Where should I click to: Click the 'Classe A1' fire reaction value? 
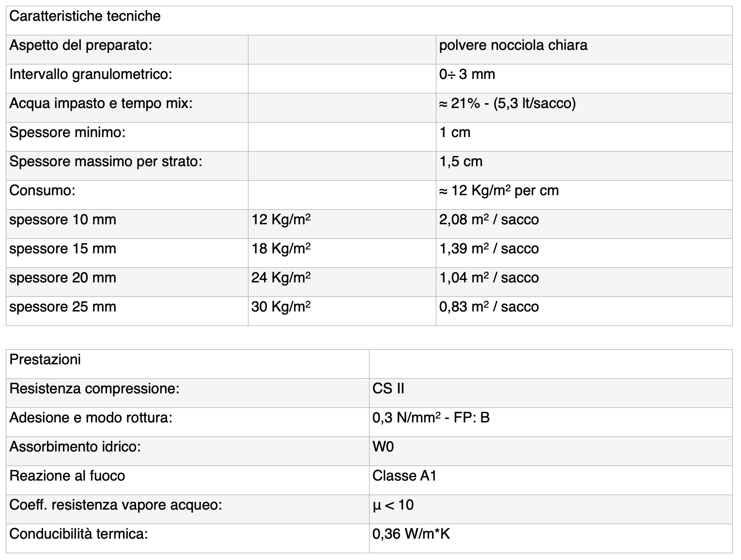pyautogui.click(x=404, y=476)
